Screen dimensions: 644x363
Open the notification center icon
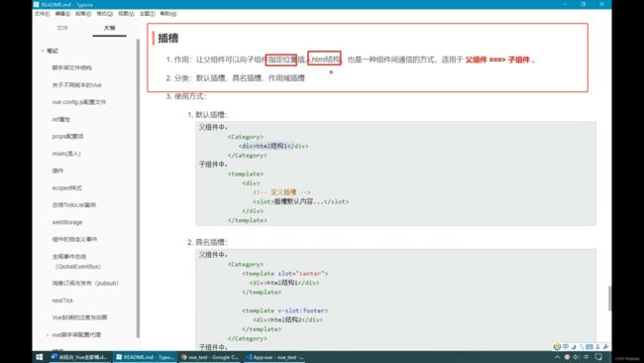[x=598, y=357]
